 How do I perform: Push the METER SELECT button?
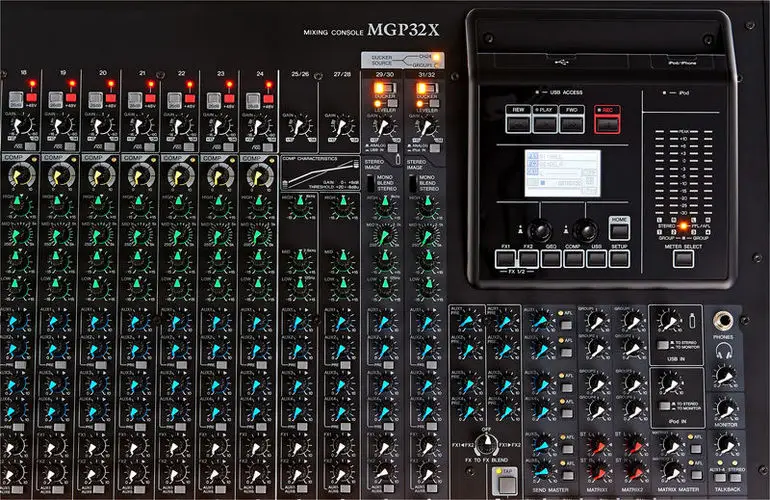point(683,258)
